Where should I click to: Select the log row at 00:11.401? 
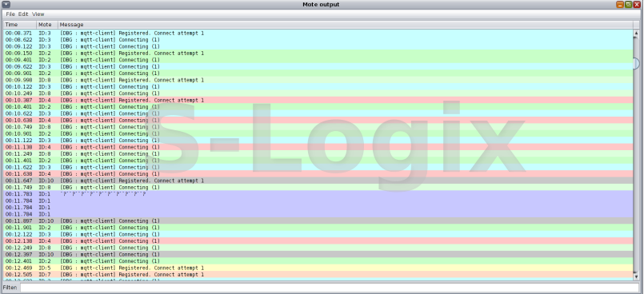318,161
